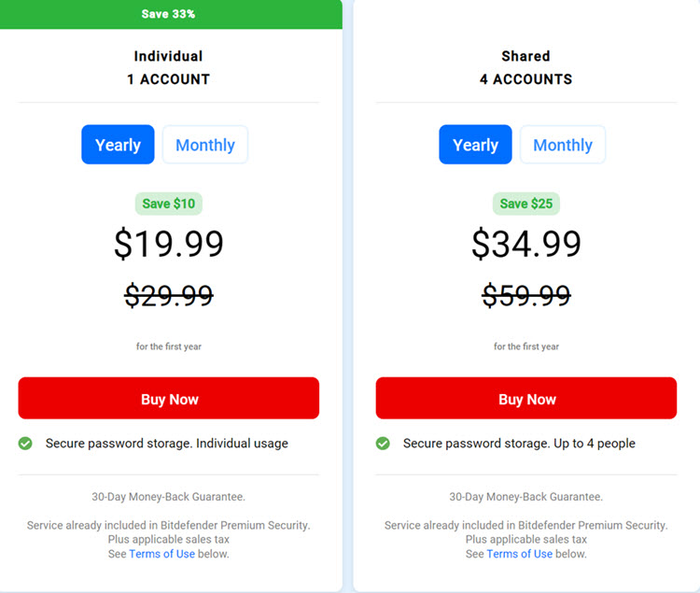Click the green checkmark beside Individual usage

(25, 444)
